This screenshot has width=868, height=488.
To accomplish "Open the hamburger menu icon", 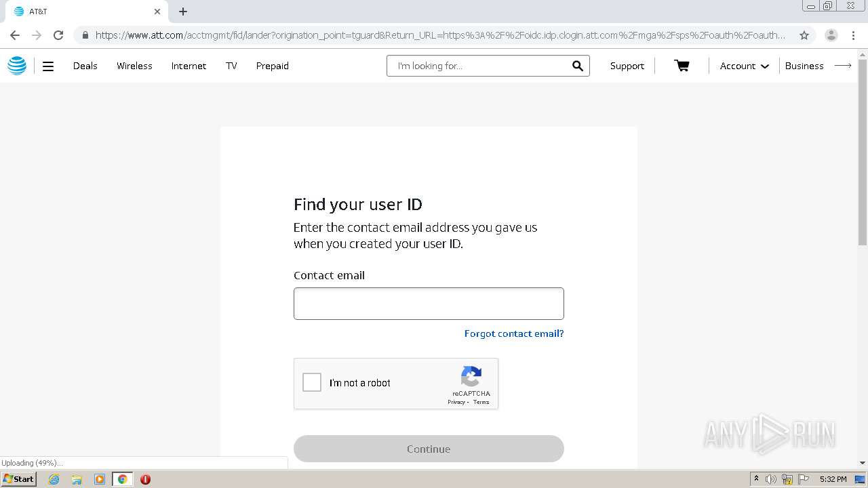I will pyautogui.click(x=48, y=66).
